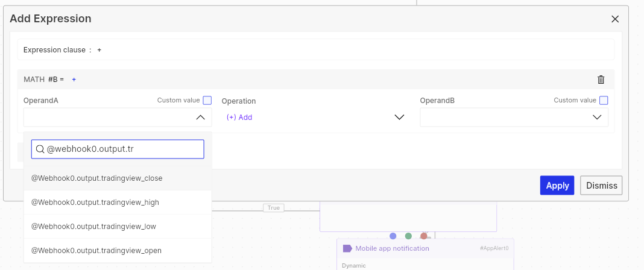Screen dimensions: 644x270
Task: Choose @Webhook0.output.tradingview_low from list
Action: [118, 227]
